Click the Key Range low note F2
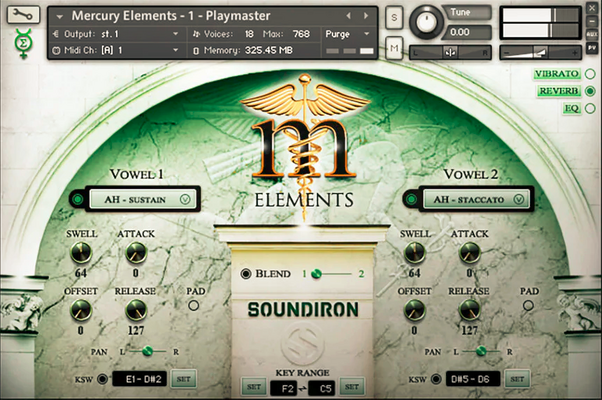 [283, 388]
